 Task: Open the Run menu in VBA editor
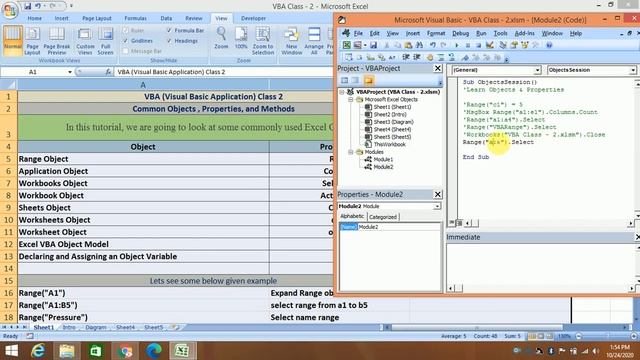[481, 33]
